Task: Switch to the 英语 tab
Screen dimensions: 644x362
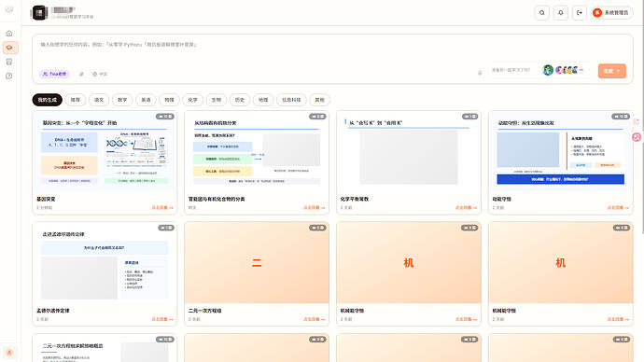Action: point(146,100)
